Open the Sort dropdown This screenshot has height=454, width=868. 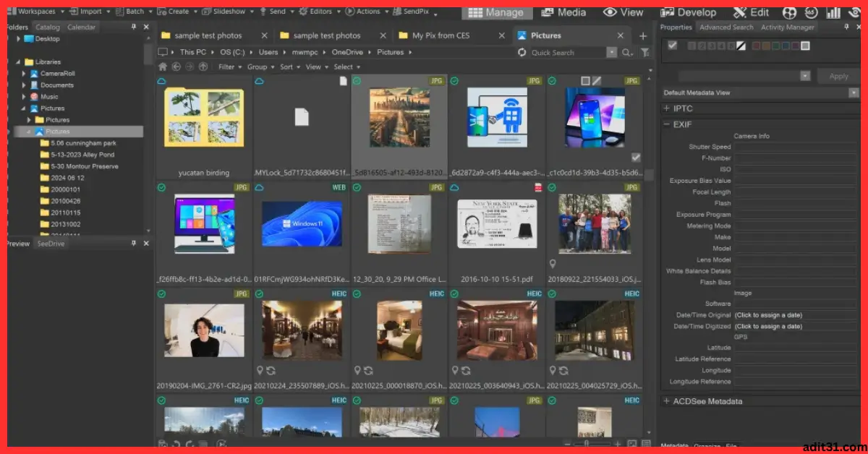point(289,67)
